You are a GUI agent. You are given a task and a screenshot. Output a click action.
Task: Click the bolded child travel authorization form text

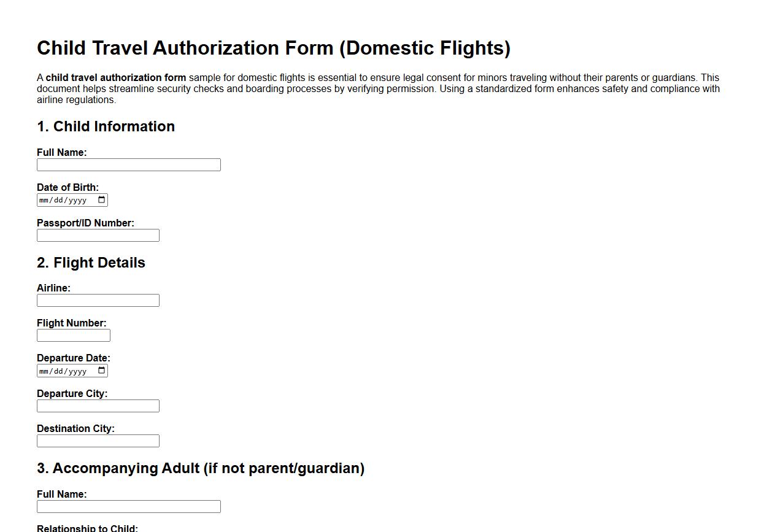115,77
